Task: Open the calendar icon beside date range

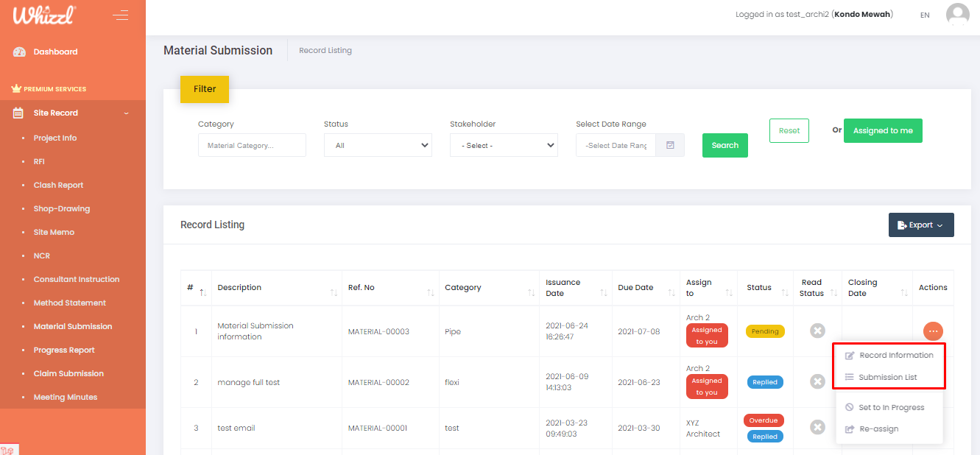Action: pyautogui.click(x=670, y=145)
